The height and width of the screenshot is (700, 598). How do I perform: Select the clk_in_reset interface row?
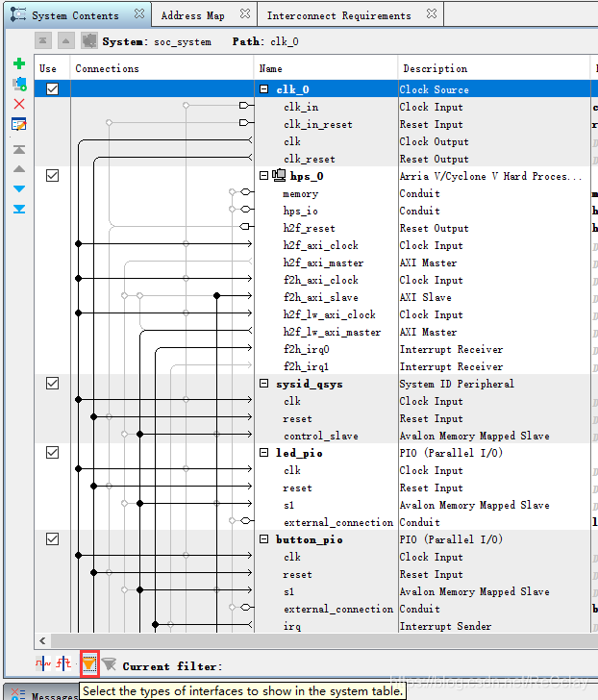tap(316, 124)
